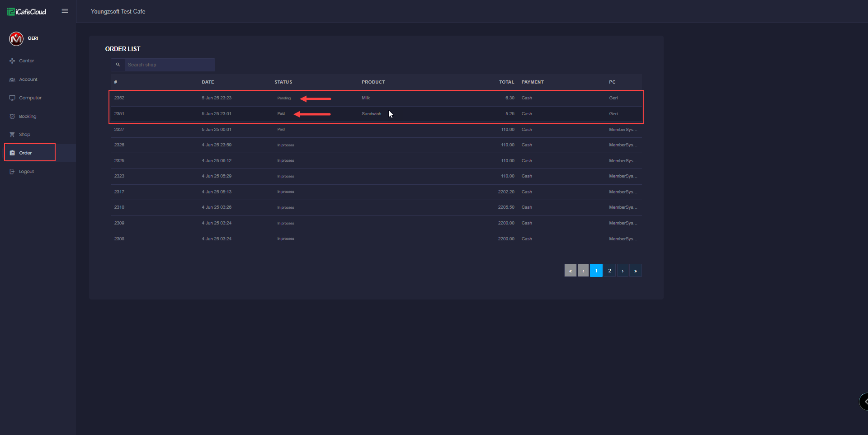Expand the collapsed side panel chevron
The width and height of the screenshot is (868, 435).
click(x=865, y=401)
